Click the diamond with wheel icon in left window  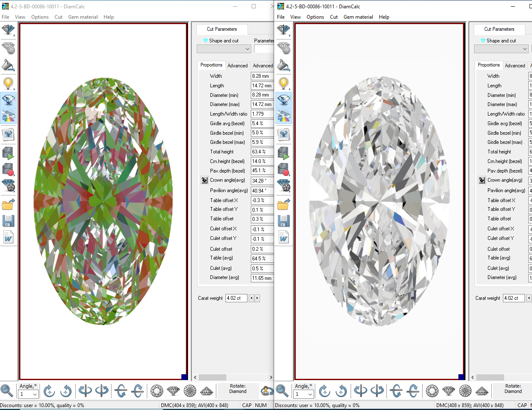pos(8,185)
